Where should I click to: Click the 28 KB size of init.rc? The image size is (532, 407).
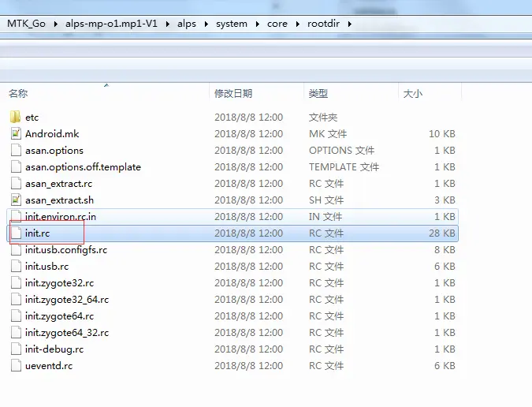[442, 233]
